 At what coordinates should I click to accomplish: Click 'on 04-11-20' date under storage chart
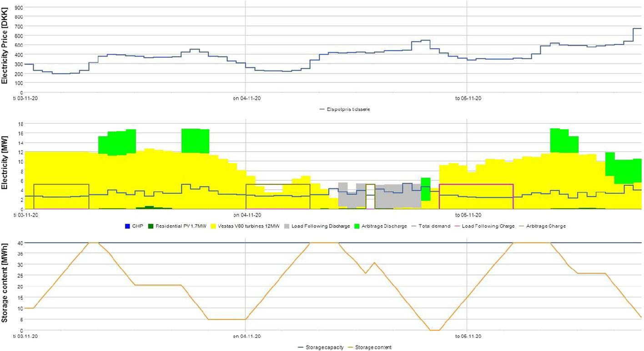click(x=247, y=336)
